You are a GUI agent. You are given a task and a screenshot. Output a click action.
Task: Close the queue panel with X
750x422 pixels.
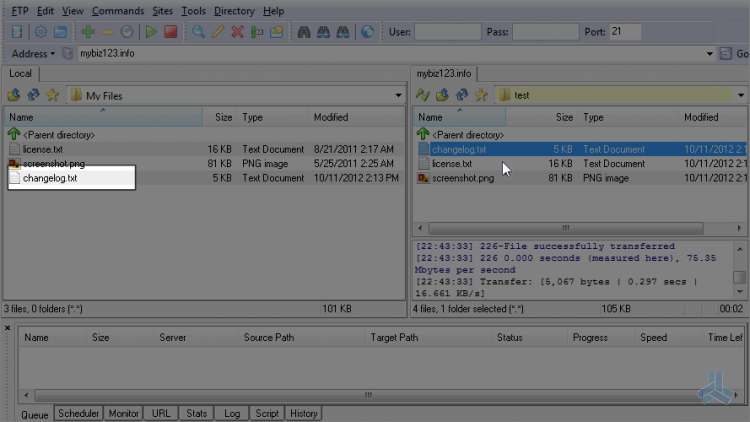pyautogui.click(x=8, y=328)
